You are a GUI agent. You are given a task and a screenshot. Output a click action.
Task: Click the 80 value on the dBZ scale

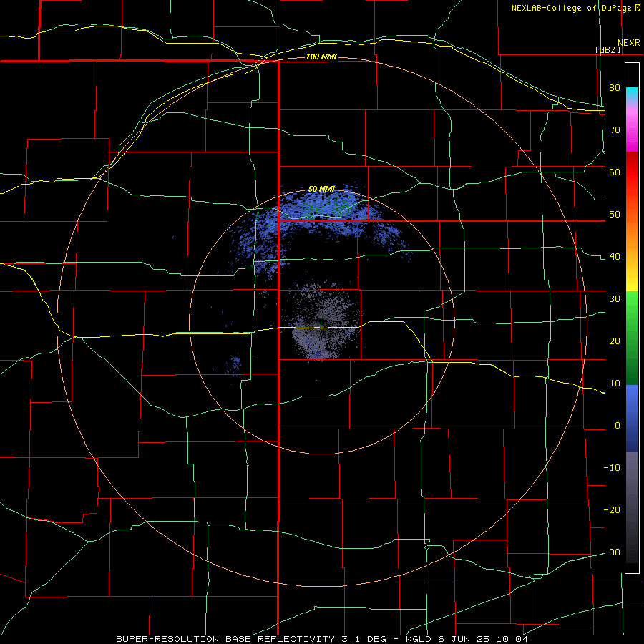(x=615, y=88)
